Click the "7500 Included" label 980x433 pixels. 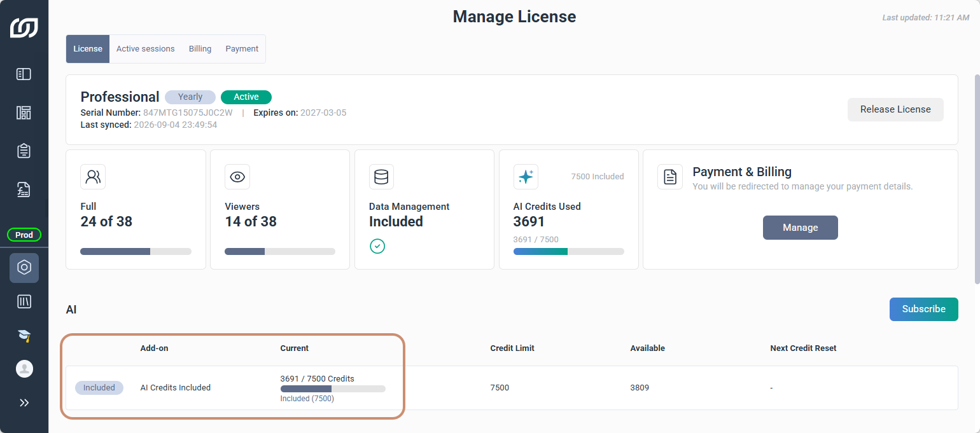click(598, 177)
